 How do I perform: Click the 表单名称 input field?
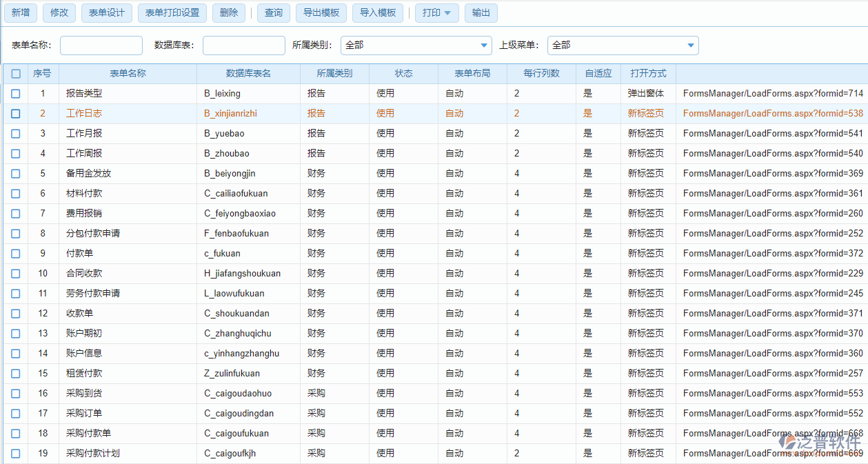(x=101, y=46)
